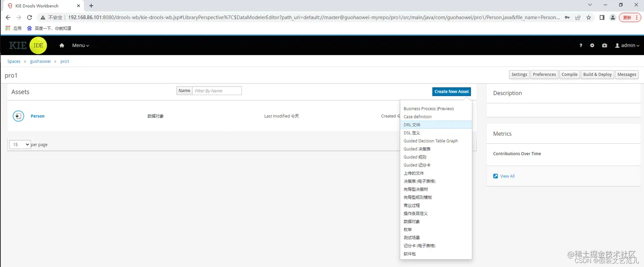Viewport: 644px width, 267px height.
Task: Open the settings gear icon in navbar
Action: click(x=592, y=46)
